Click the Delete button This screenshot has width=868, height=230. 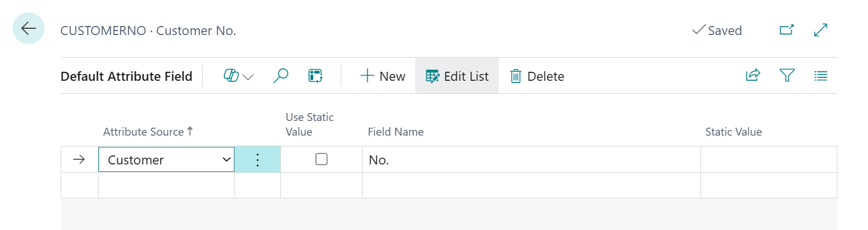[537, 76]
